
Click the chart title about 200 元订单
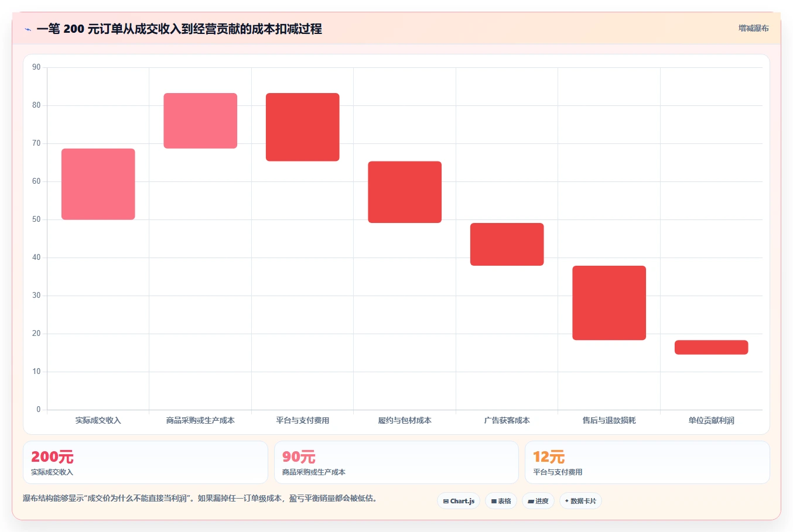tap(179, 29)
